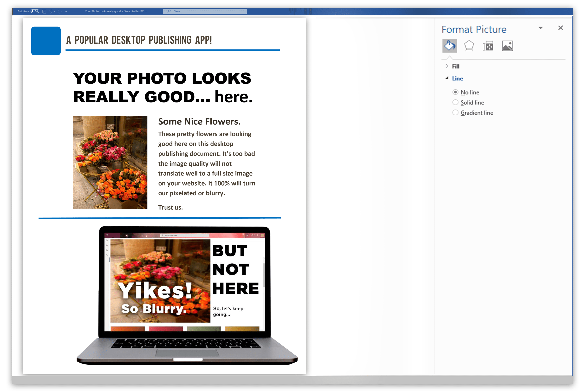Image resolution: width=585 pixels, height=392 pixels.
Task: Open the Effects pentagon tab icon
Action: [469, 46]
